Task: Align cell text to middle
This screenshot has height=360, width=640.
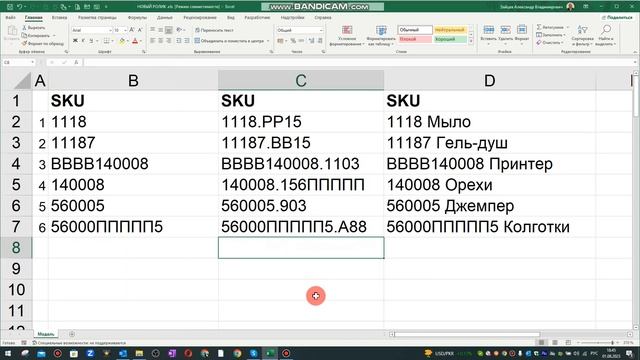Action: tap(160, 30)
